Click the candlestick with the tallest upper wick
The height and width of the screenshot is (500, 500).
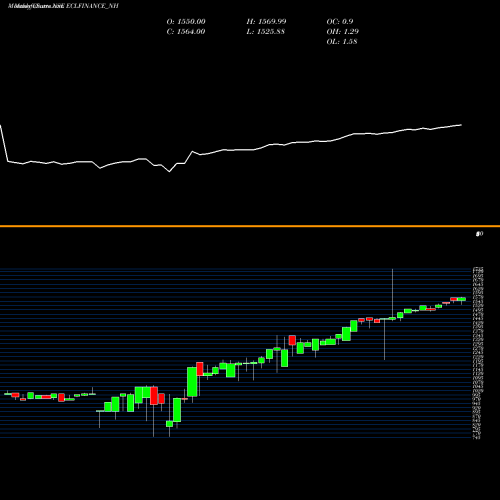pyautogui.click(x=392, y=318)
